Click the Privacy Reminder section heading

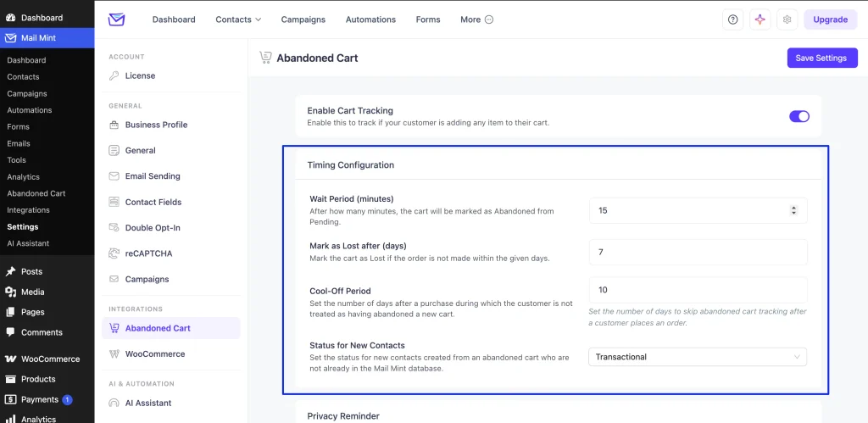tap(343, 416)
